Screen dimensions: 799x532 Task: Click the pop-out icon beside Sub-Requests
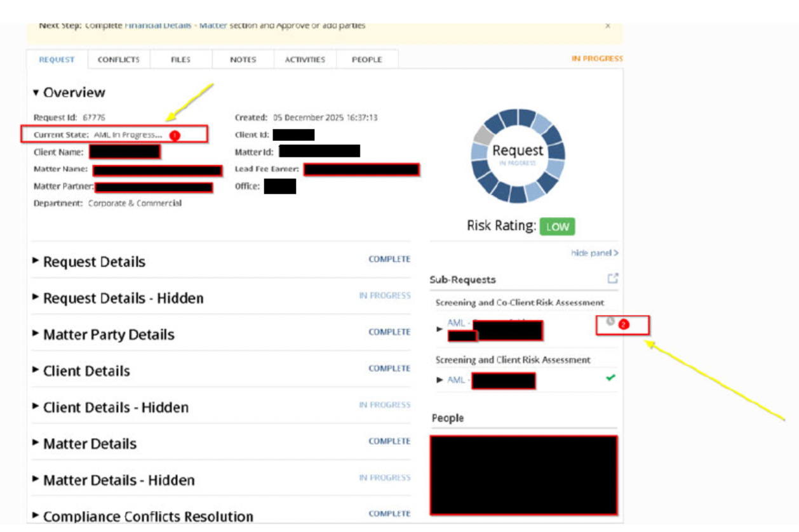pyautogui.click(x=612, y=279)
